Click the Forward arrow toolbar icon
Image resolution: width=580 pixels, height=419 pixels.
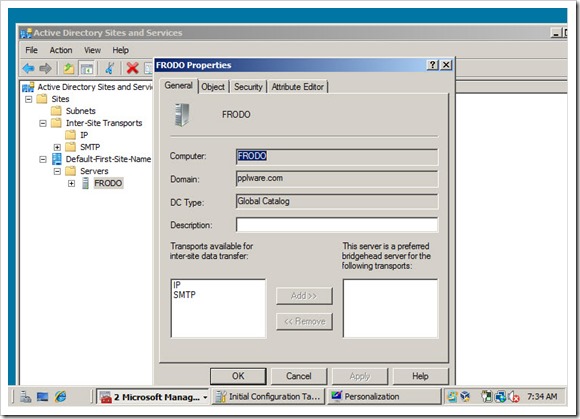45,68
